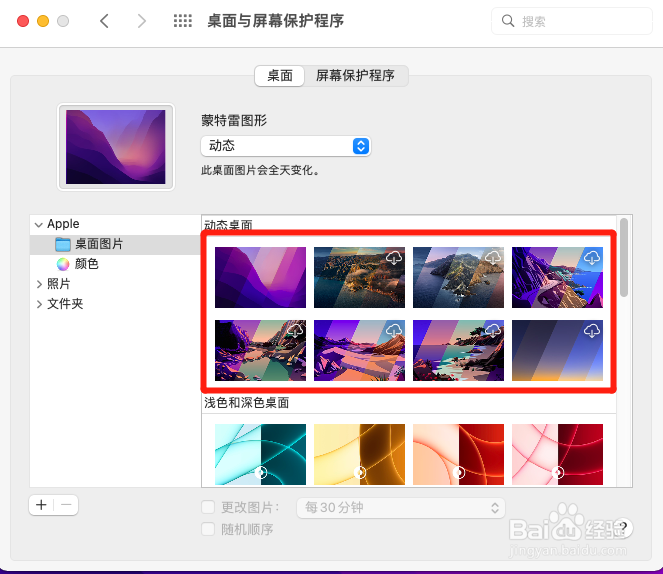
Task: Download icon on Big Sur coast wallpaper
Action: [394, 257]
